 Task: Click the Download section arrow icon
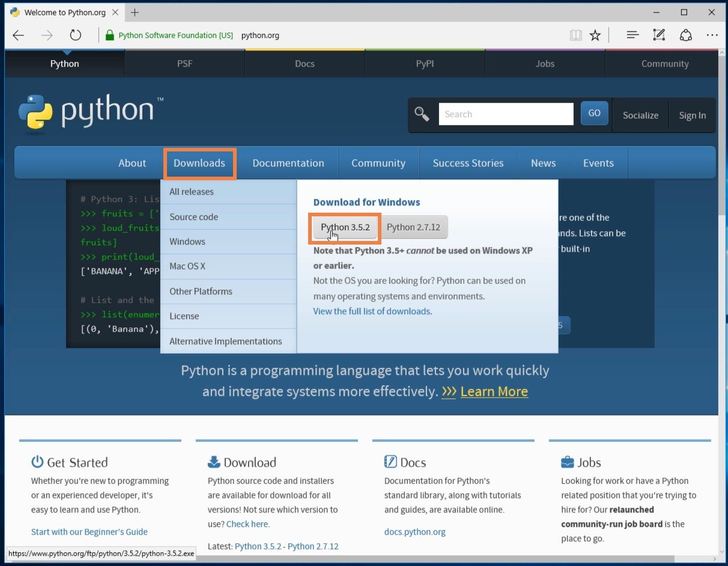tap(214, 461)
